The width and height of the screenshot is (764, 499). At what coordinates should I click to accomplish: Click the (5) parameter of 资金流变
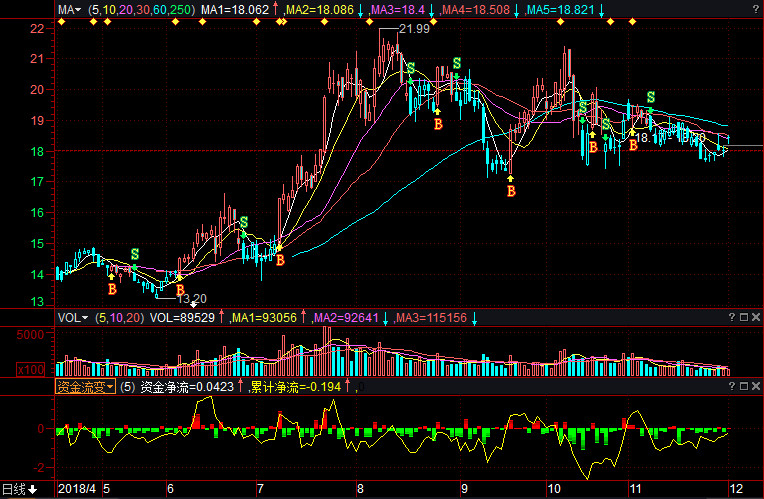[x=128, y=387]
